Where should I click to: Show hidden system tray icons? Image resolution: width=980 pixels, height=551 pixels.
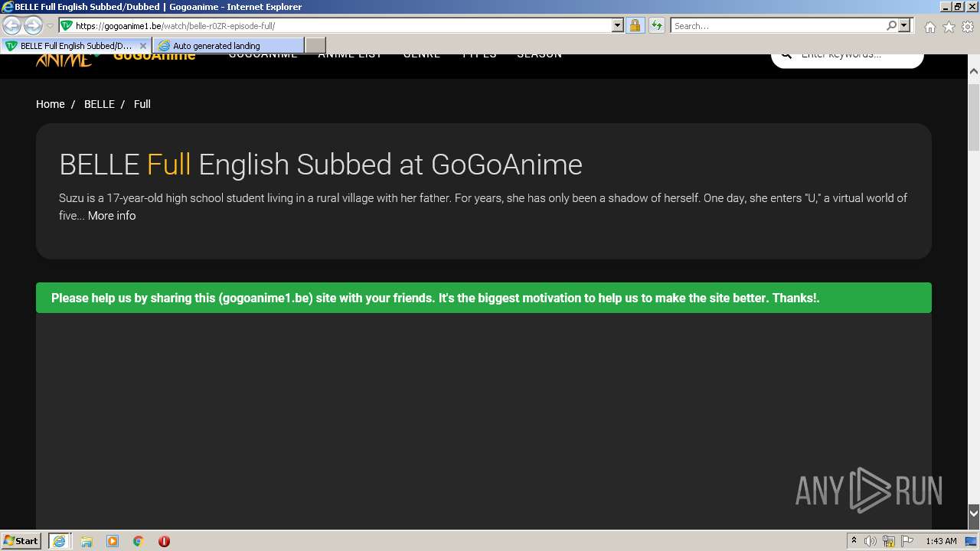(854, 541)
